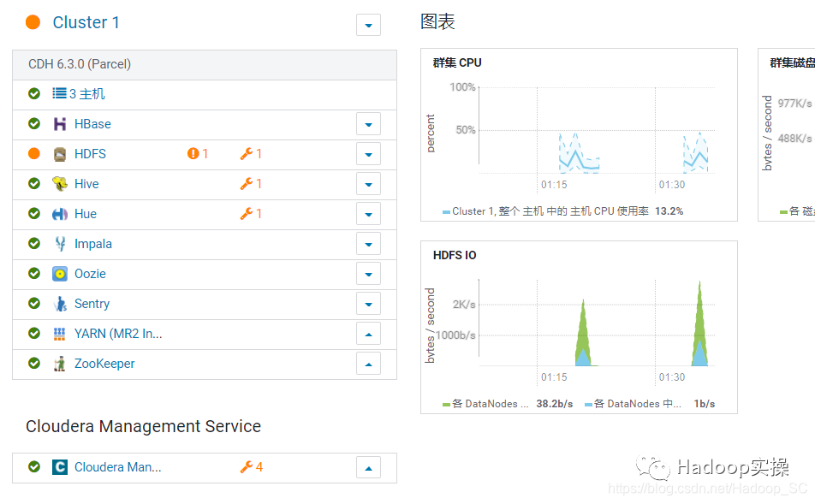Click the HDFS IO chart plot
The height and width of the screenshot is (504, 815).
point(597,323)
